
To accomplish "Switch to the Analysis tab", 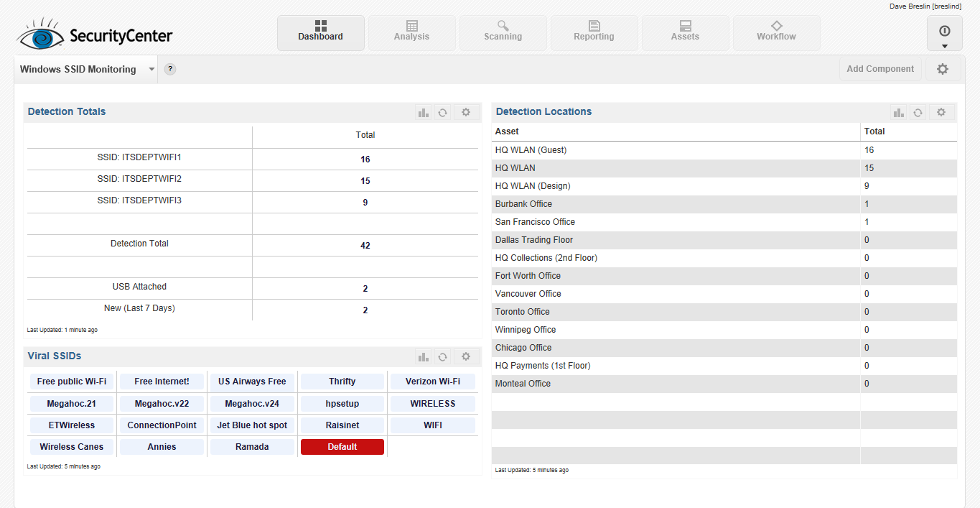I will (x=411, y=33).
